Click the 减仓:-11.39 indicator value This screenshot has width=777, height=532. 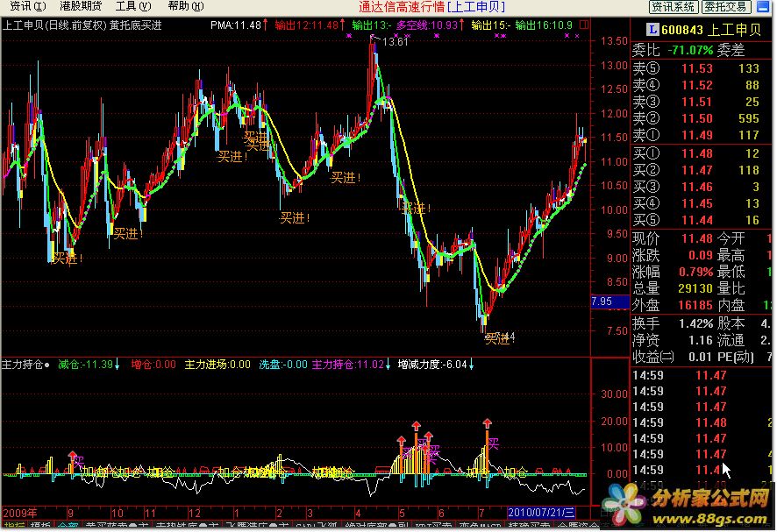(x=85, y=365)
